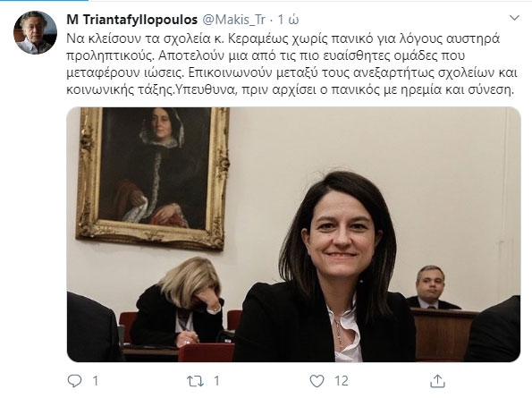Click the framed portrait painting in the photo
The width and height of the screenshot is (532, 398).
click(153, 177)
